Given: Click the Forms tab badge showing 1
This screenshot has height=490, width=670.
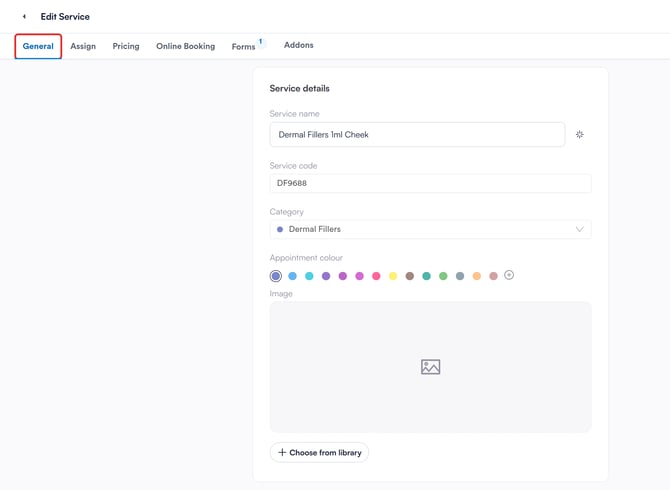Looking at the screenshot, I should click(261, 42).
